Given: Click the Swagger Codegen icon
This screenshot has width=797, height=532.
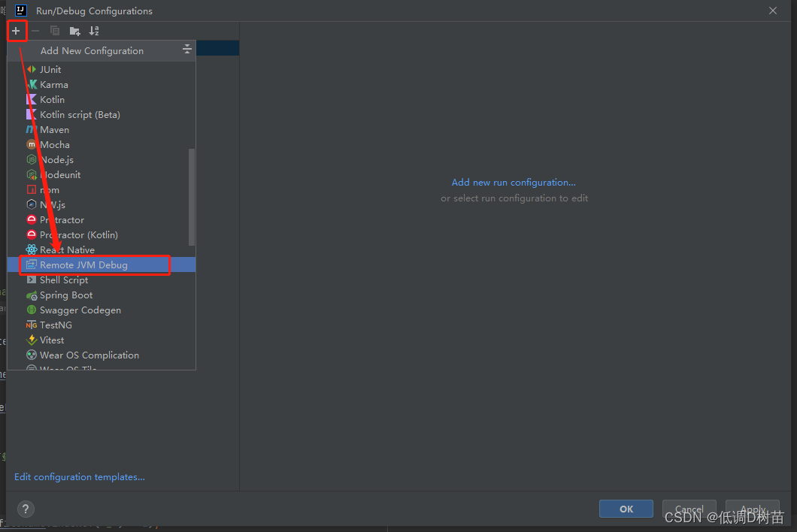Looking at the screenshot, I should coord(32,310).
